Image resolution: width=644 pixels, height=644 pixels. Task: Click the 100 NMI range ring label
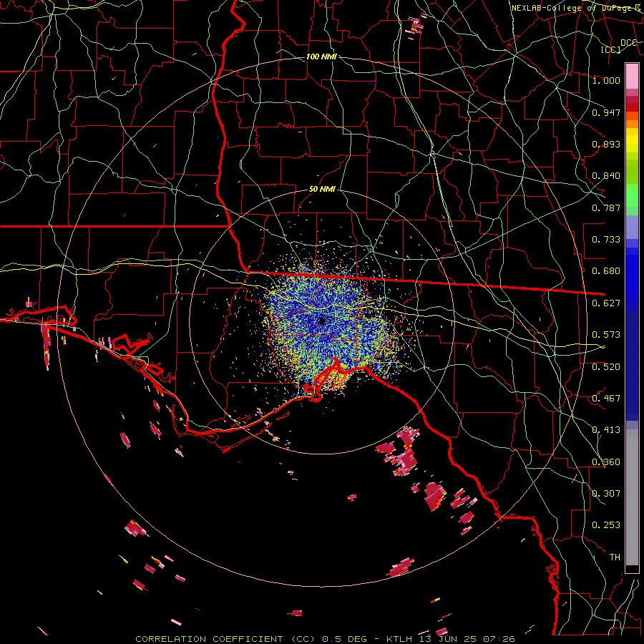321,57
